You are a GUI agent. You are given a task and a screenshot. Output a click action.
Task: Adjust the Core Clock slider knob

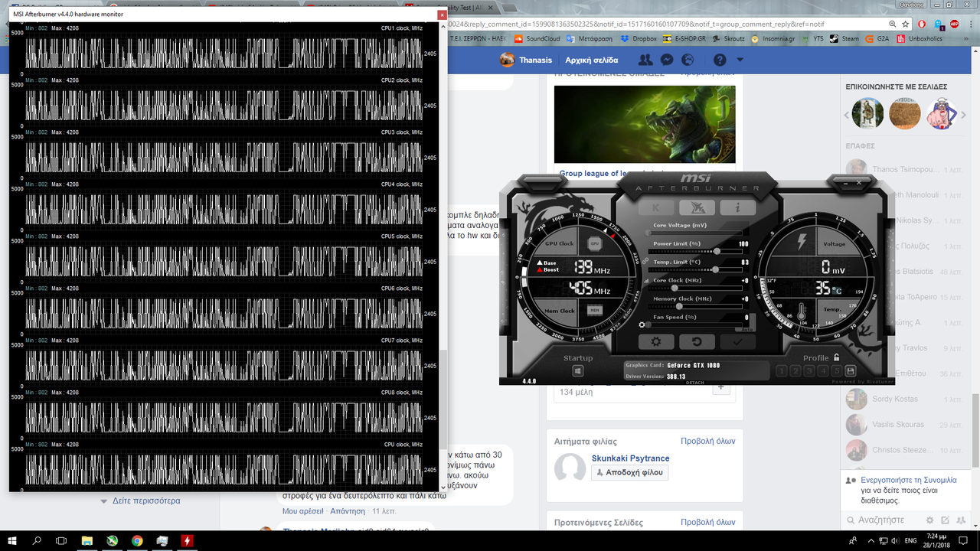pos(675,288)
